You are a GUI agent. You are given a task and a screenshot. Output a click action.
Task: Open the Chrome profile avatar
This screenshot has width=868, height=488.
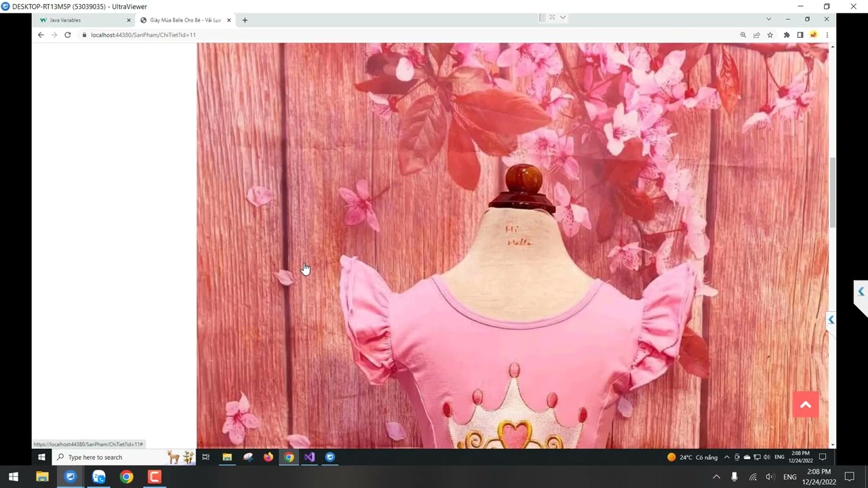tap(813, 35)
